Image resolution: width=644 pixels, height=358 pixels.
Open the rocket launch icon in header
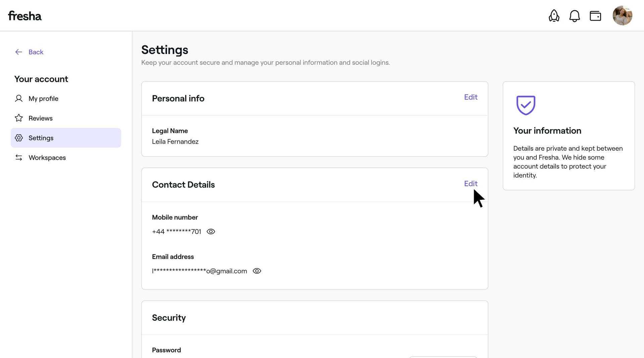(554, 16)
